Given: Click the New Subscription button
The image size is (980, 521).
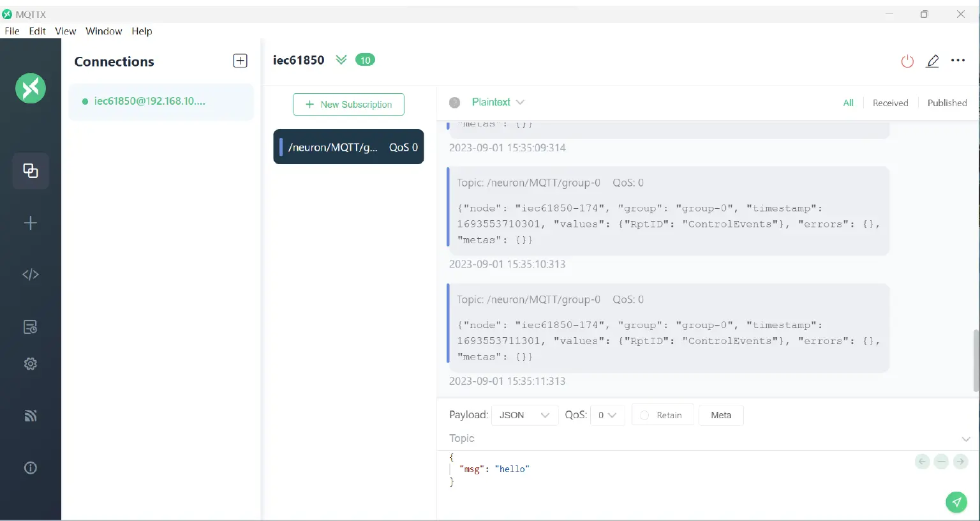Looking at the screenshot, I should click(x=348, y=105).
